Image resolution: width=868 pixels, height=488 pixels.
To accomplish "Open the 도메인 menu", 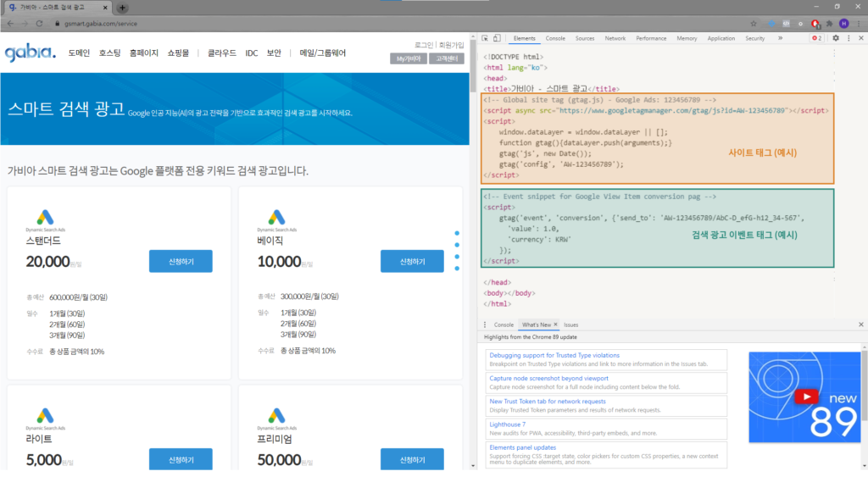I will (x=79, y=53).
